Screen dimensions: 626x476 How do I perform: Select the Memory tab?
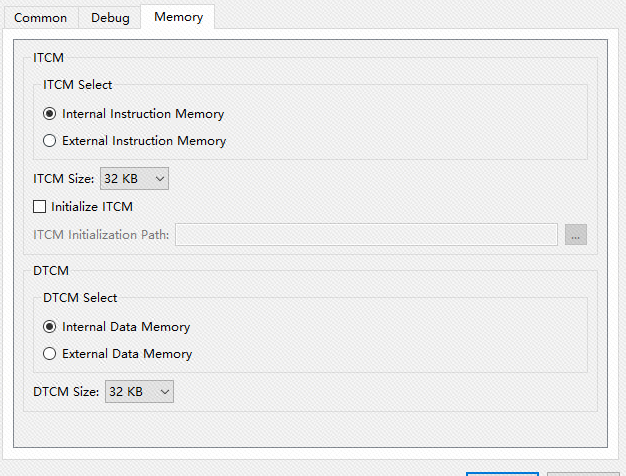click(x=178, y=17)
